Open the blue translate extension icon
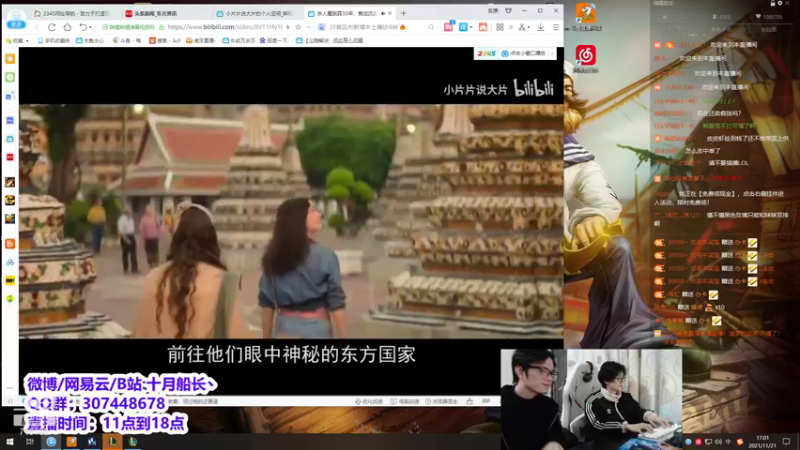This screenshot has height=450, width=800. pos(463,27)
